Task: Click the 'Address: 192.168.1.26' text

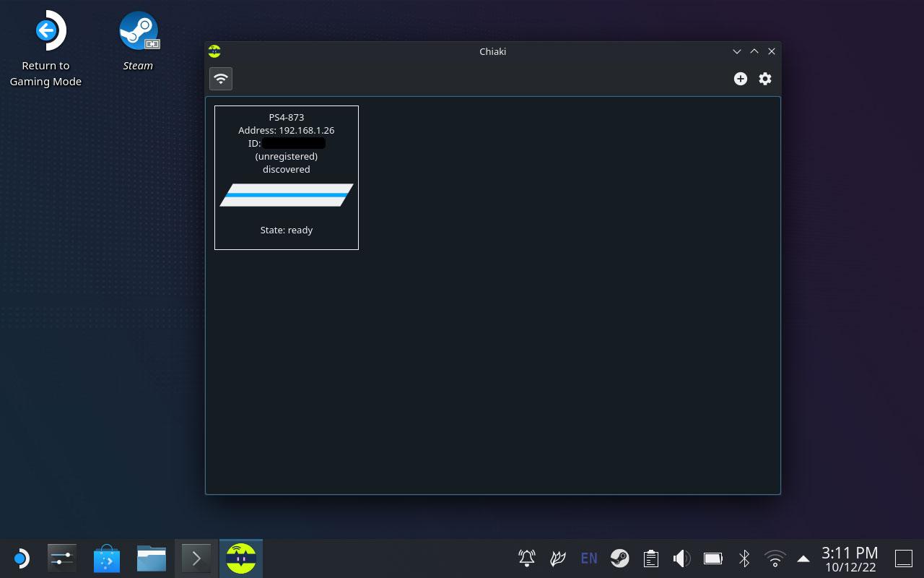Action: tap(287, 130)
